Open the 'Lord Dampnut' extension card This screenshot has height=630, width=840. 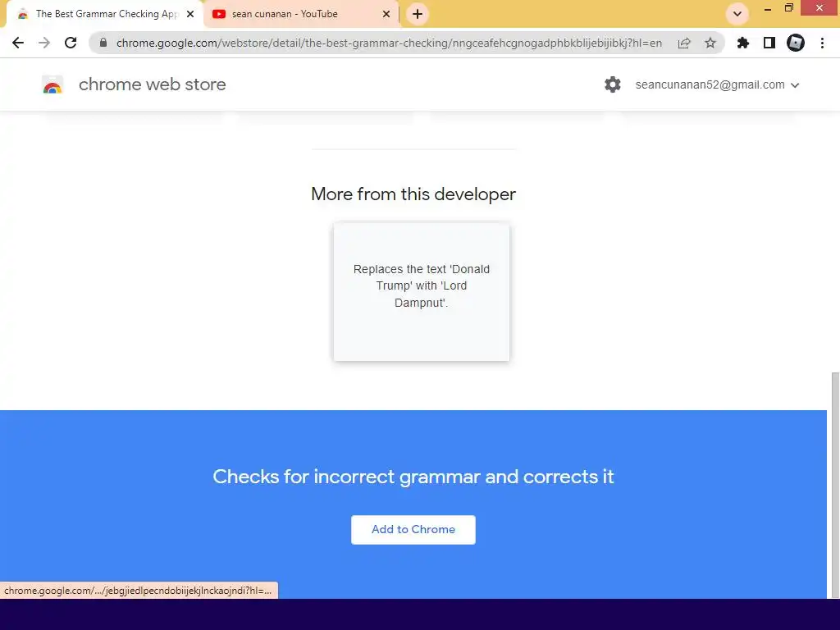(422, 292)
